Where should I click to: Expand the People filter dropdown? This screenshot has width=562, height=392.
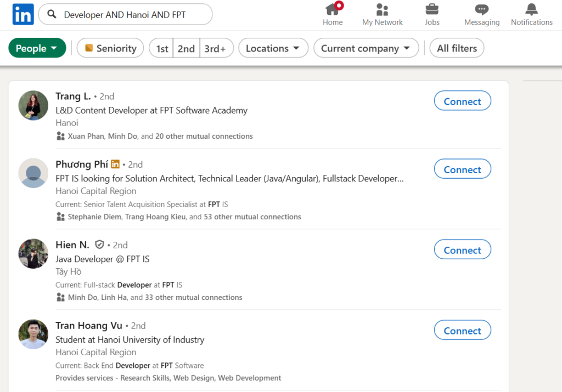coord(37,48)
